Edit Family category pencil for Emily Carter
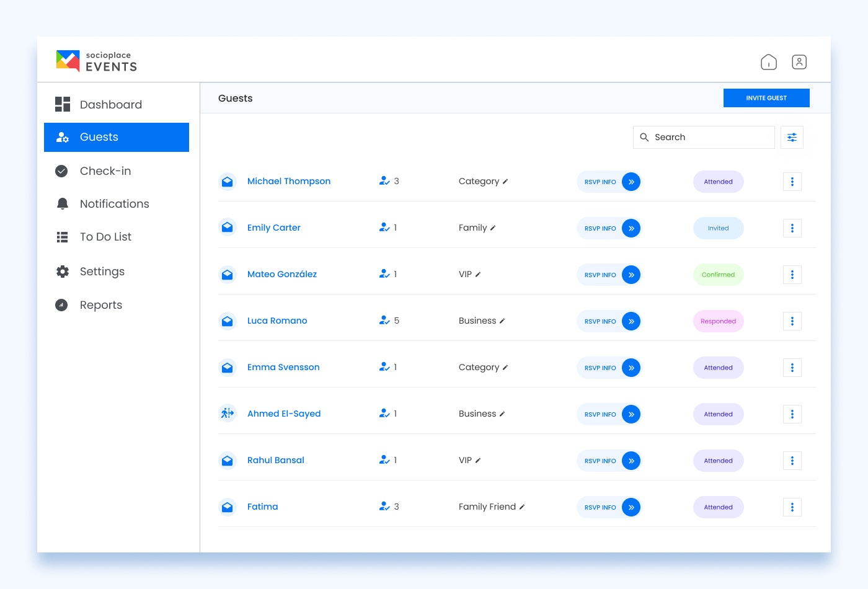 [x=493, y=228]
